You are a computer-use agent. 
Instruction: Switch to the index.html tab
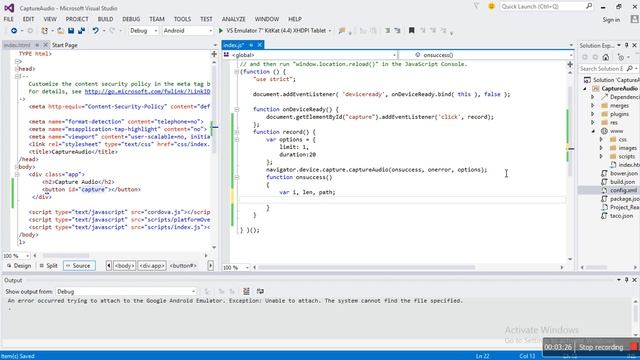tap(18, 45)
